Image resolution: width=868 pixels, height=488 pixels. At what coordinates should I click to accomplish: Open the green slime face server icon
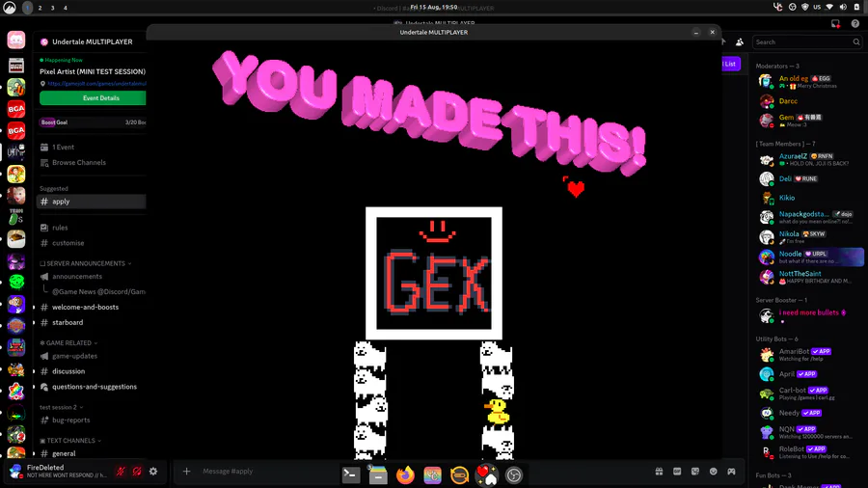16,283
